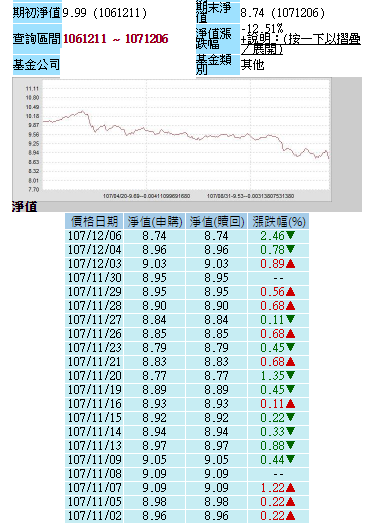Viewport: 367px width, 523px height.
Task: Click the date cell 107/11/19
Action: (x=94, y=390)
